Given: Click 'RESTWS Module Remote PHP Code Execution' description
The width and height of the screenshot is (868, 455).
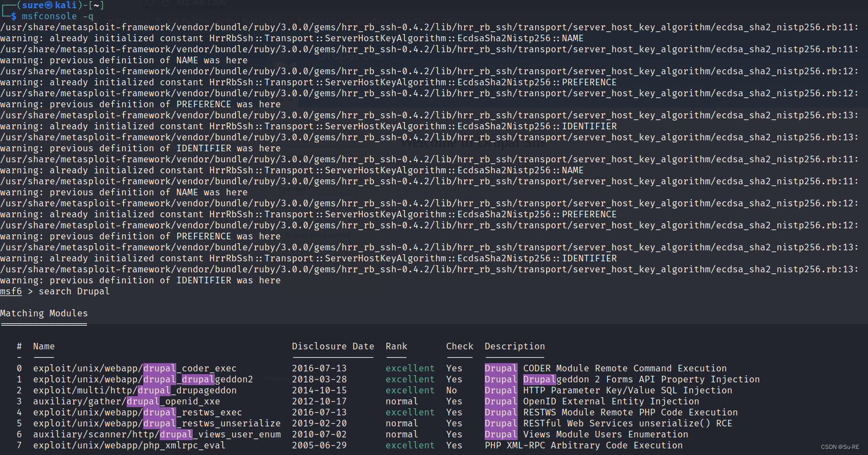Looking at the screenshot, I should (631, 412).
